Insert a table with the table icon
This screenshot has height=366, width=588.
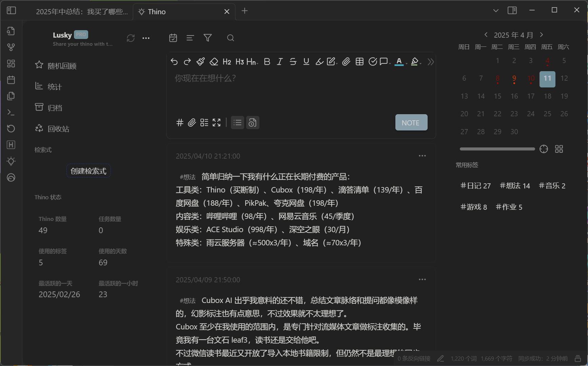pyautogui.click(x=359, y=62)
